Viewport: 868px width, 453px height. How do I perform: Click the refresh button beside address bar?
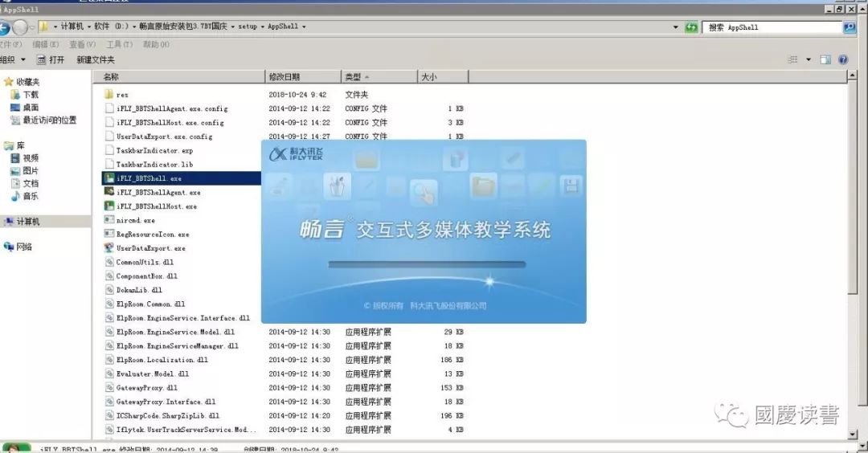[691, 27]
